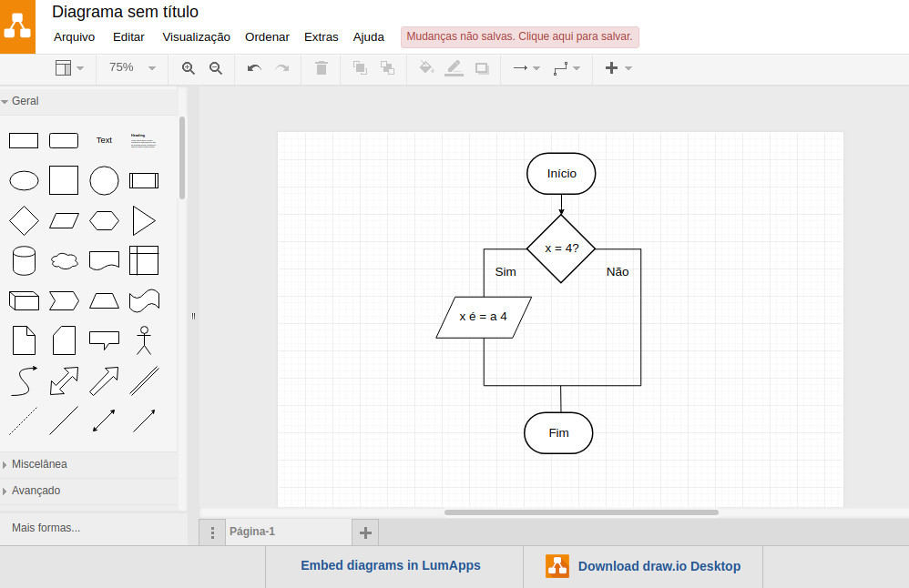Screen dimensions: 909x588
Task: Open the Visualização menu
Action: pyautogui.click(x=196, y=37)
